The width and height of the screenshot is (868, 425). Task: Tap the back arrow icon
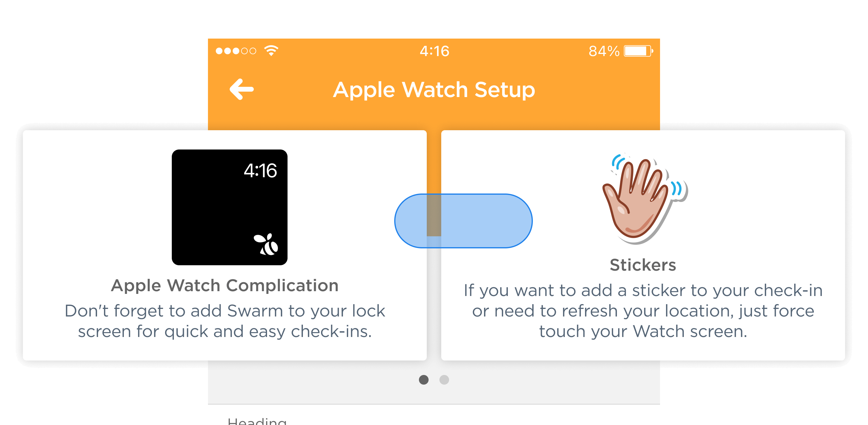tap(242, 89)
